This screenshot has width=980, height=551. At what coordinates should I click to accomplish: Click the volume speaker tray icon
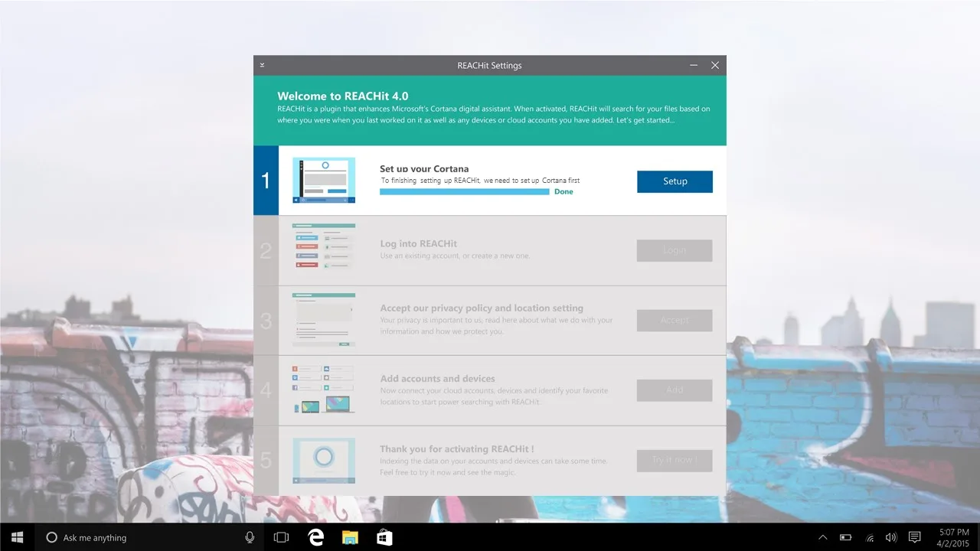pos(890,537)
